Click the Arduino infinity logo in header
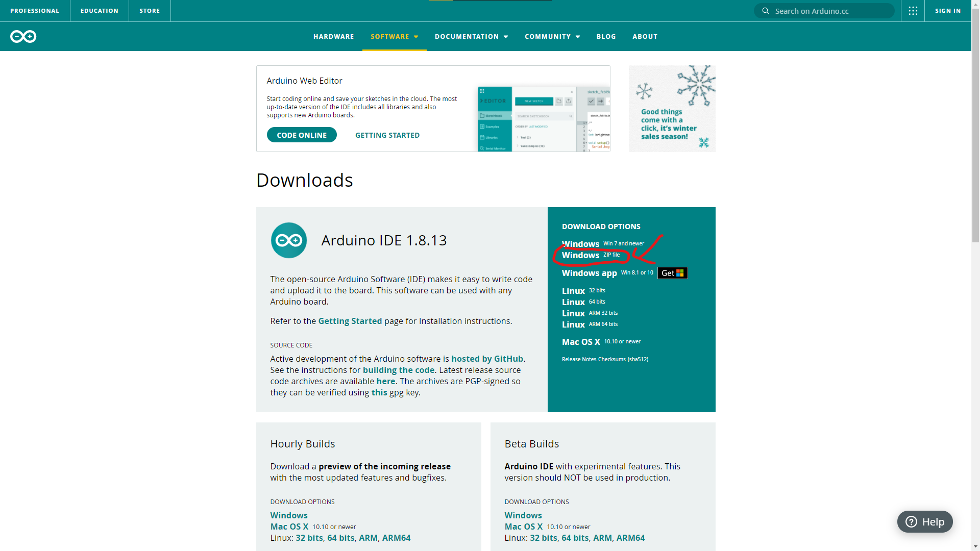Screen dimensions: 980x551 point(23,36)
